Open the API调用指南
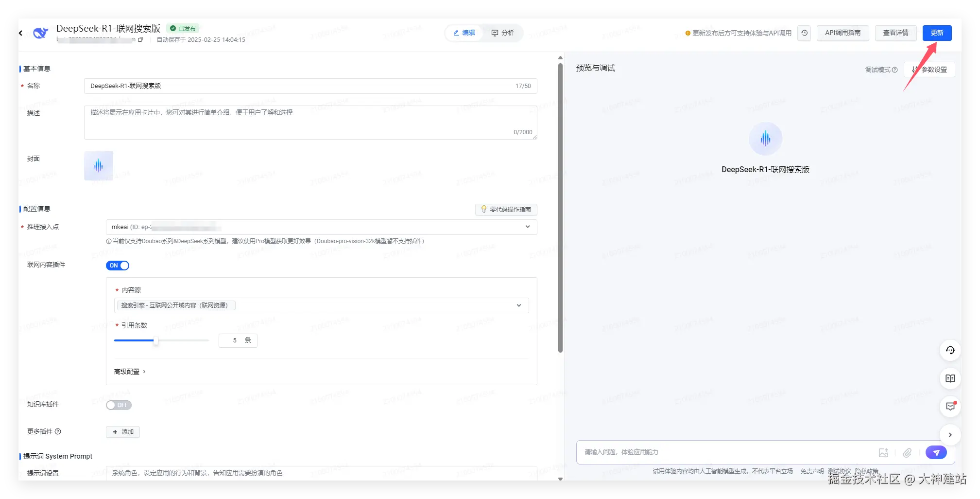 pos(843,33)
